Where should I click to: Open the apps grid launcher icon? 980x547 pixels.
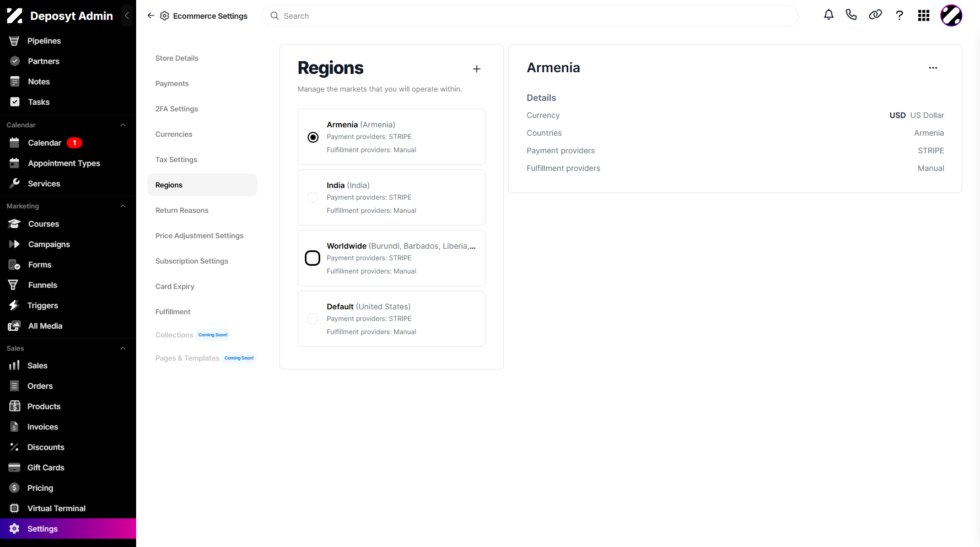click(x=924, y=15)
